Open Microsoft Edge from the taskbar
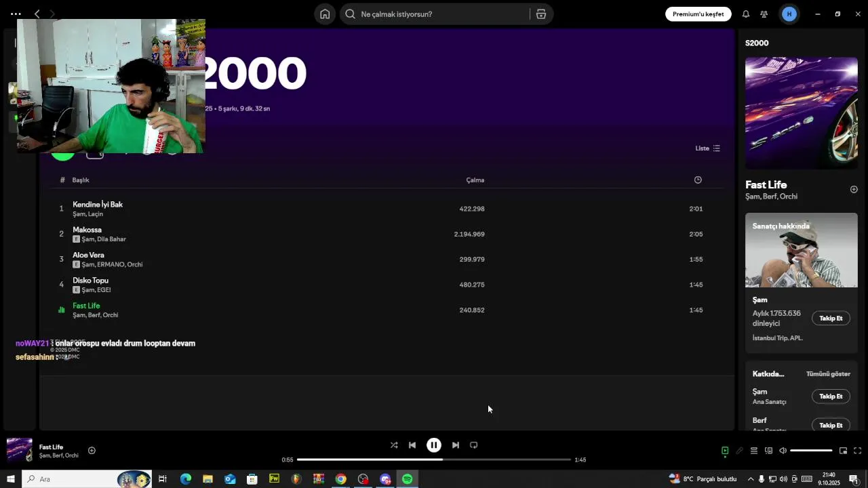This screenshot has width=868, height=488. 186,479
